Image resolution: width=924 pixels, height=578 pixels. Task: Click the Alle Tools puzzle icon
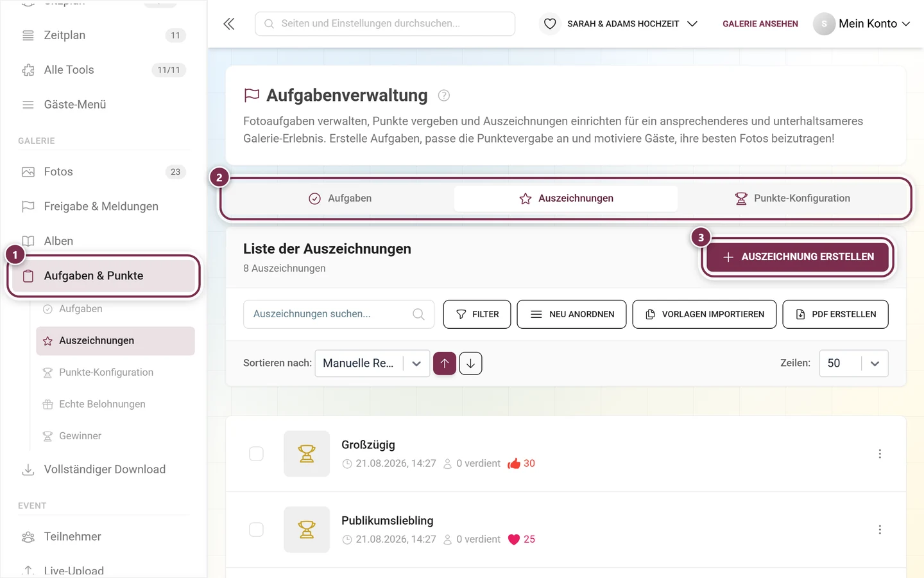(x=28, y=70)
